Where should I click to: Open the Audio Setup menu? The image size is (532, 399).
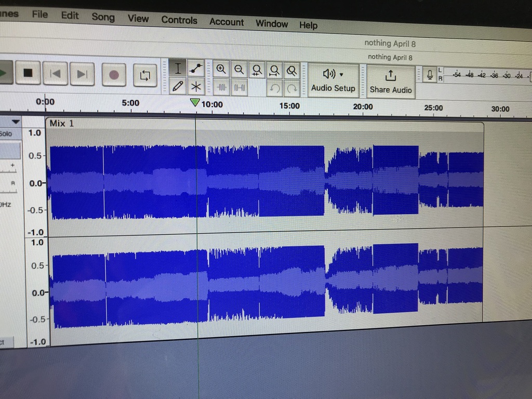(x=333, y=81)
